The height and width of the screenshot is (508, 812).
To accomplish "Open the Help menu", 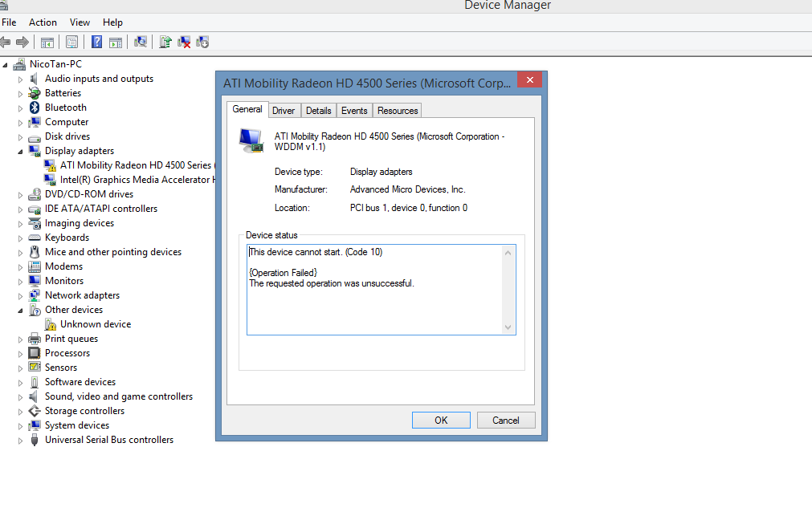I will (x=112, y=22).
